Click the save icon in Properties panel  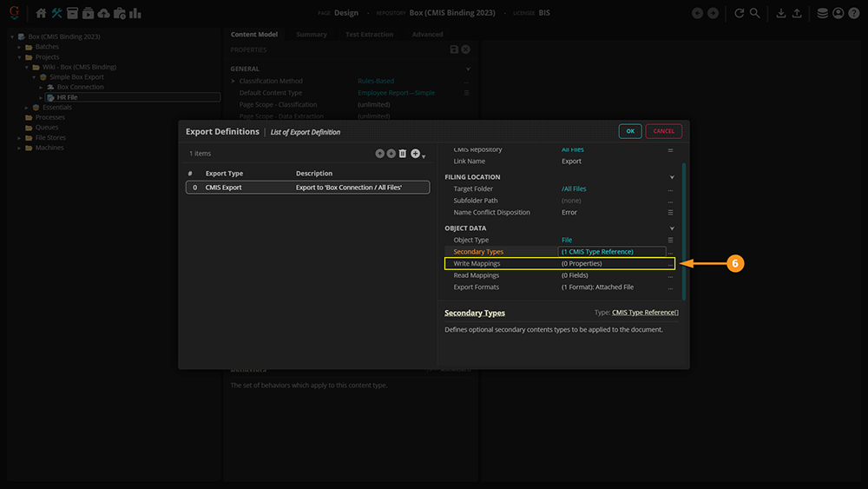click(x=454, y=50)
